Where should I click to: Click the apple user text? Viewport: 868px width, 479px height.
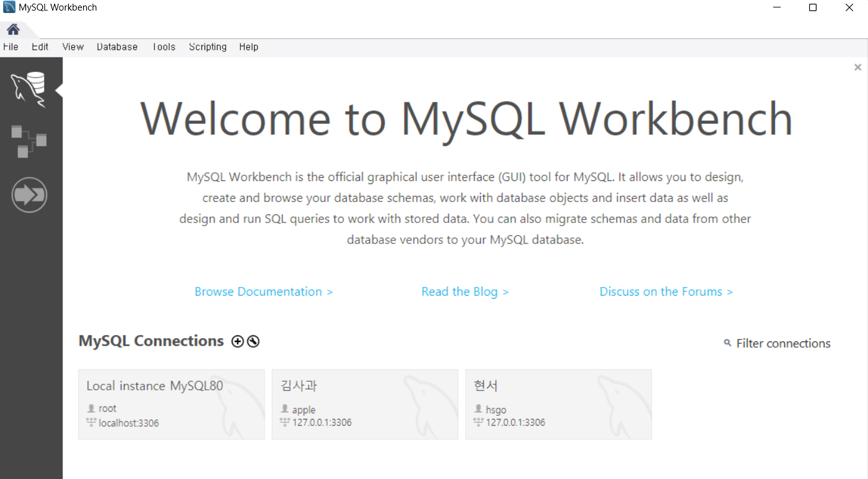pos(304,410)
